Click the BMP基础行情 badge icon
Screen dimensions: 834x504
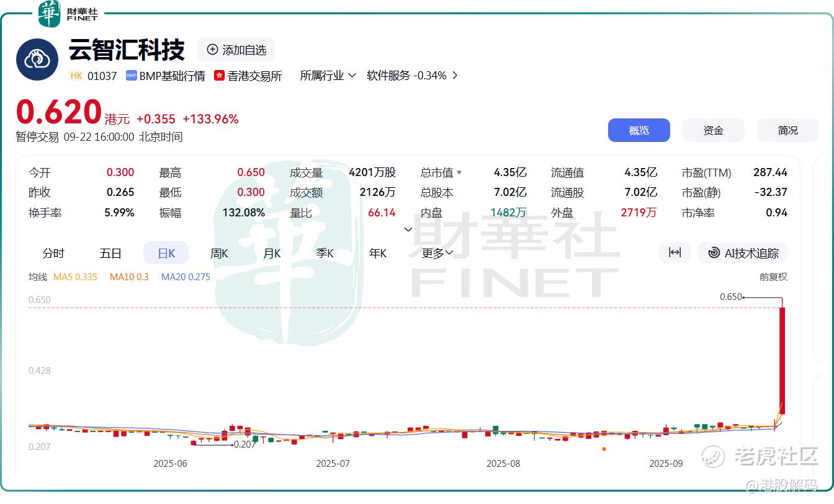[x=131, y=76]
